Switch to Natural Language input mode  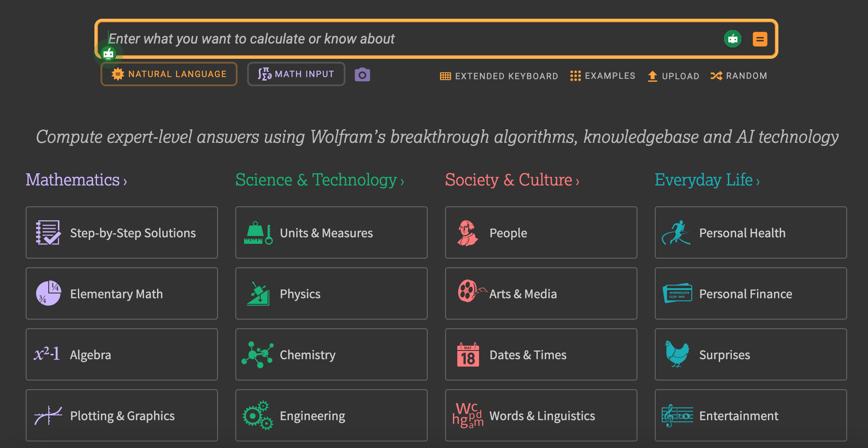(x=169, y=74)
